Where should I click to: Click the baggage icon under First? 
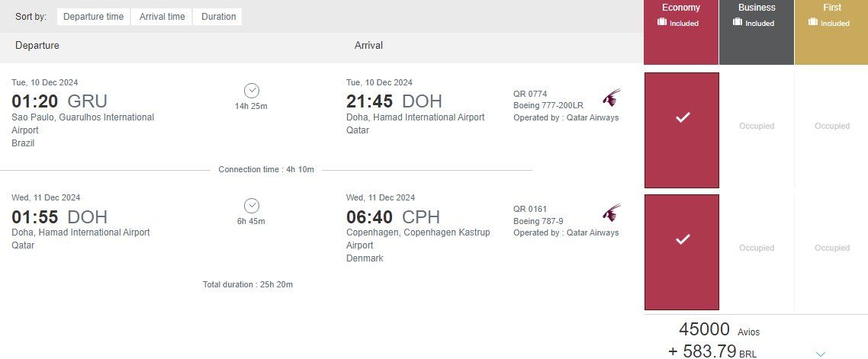point(813,23)
